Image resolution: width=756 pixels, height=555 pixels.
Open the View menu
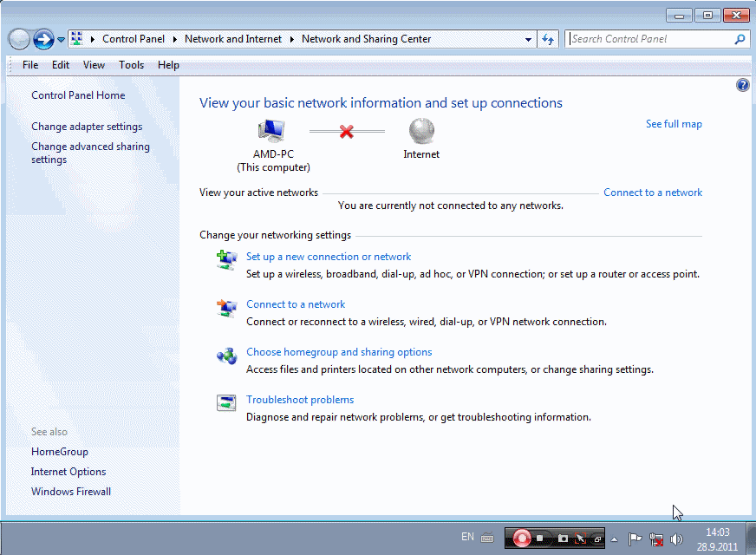pyautogui.click(x=94, y=65)
